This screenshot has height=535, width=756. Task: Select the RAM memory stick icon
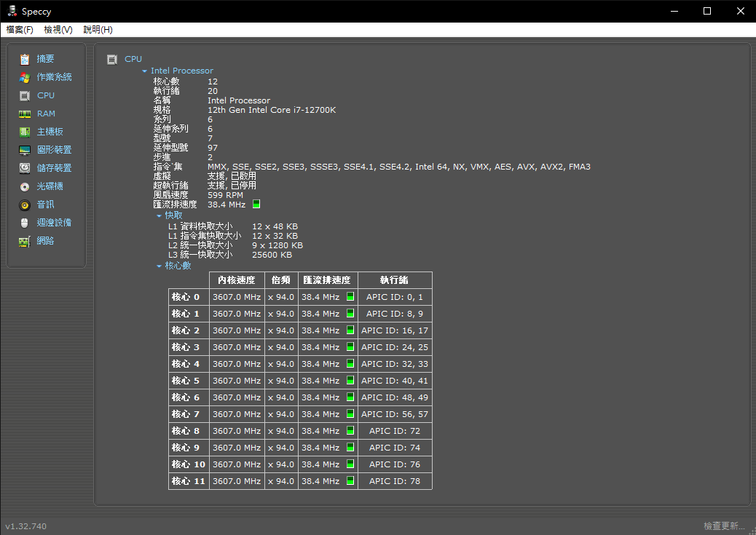25,114
